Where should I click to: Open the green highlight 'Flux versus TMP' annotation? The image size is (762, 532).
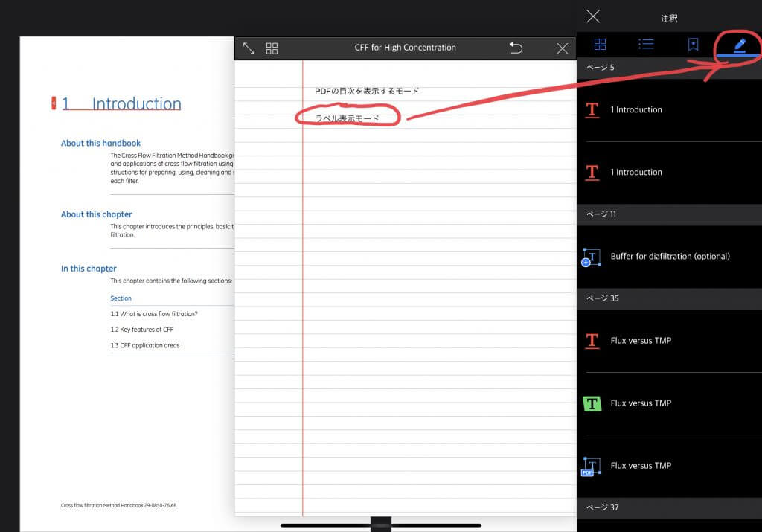point(669,403)
